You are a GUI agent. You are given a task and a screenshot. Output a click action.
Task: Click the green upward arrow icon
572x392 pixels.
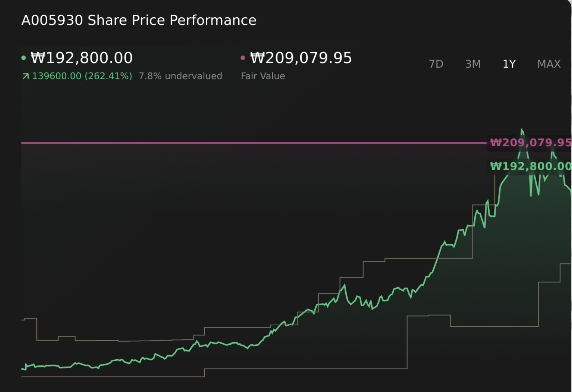[26, 76]
